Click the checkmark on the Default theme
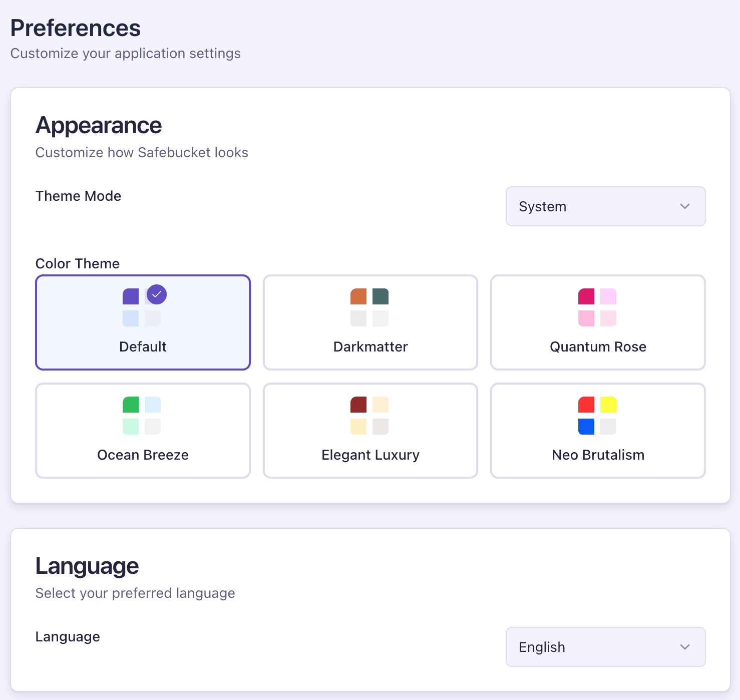The image size is (740, 700). click(x=156, y=294)
